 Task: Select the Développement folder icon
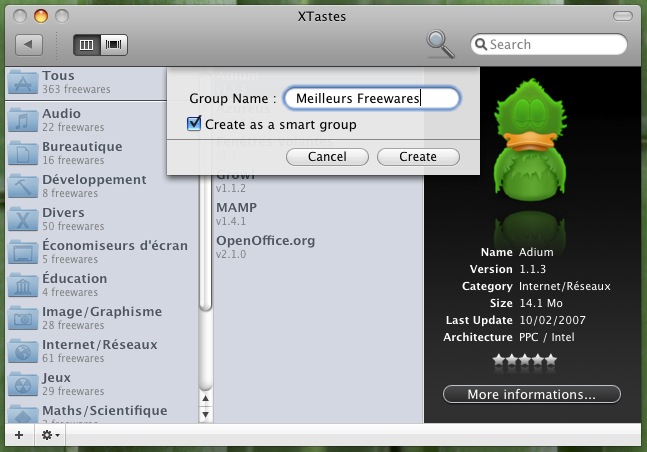23,186
